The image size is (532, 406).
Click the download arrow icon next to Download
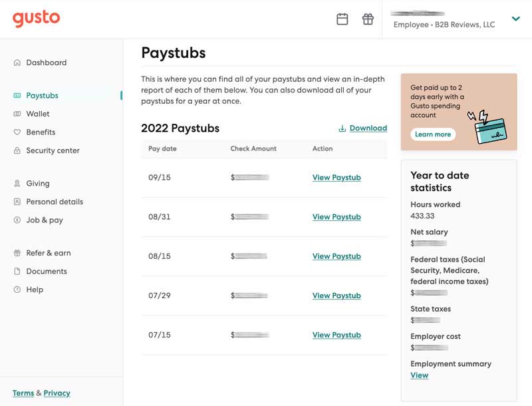point(342,128)
